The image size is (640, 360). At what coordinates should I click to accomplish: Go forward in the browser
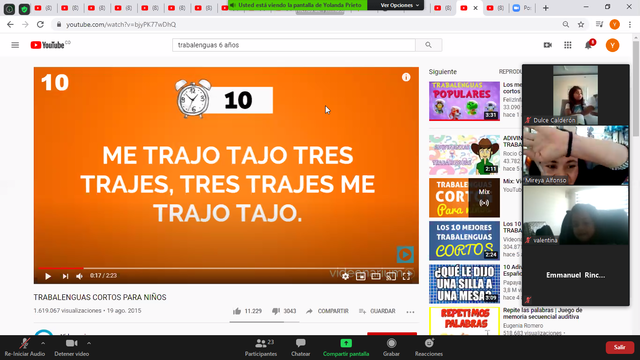coord(25,24)
